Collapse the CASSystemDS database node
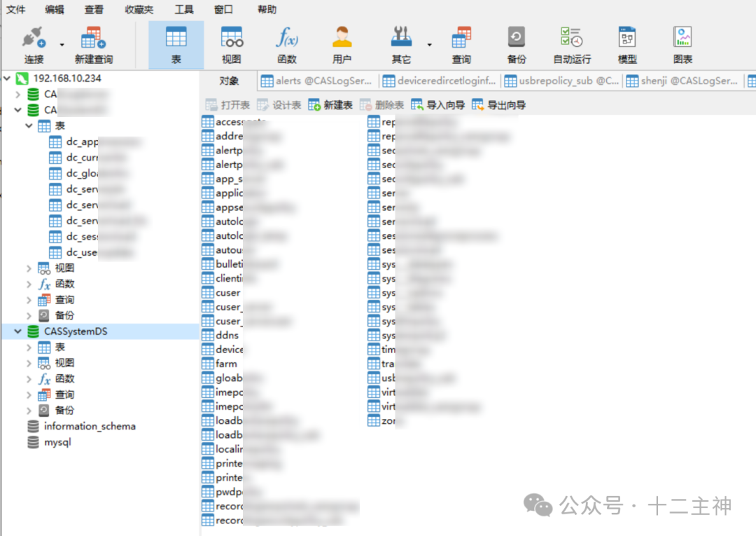Image resolution: width=756 pixels, height=536 pixels. click(x=17, y=331)
